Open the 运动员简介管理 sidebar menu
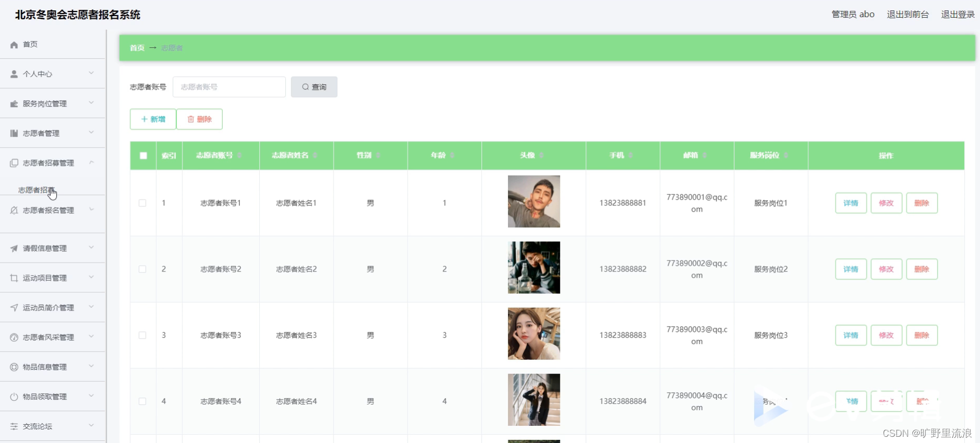 pos(48,308)
